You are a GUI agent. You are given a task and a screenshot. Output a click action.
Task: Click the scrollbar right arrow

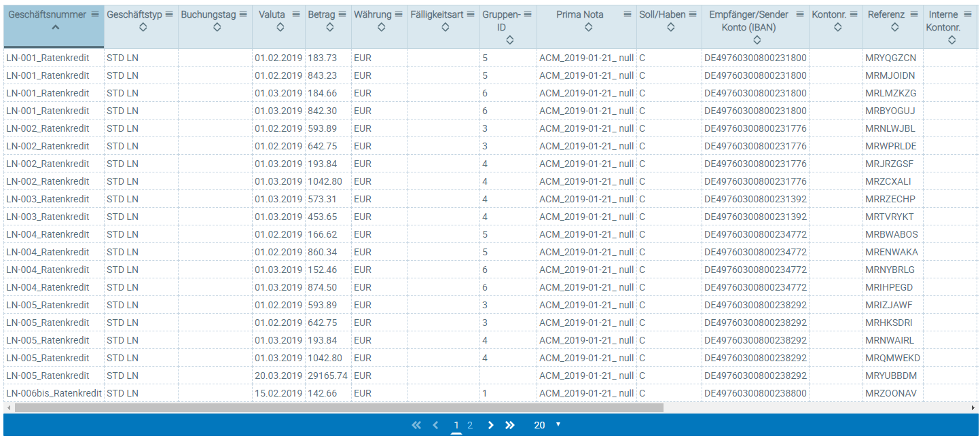[974, 407]
